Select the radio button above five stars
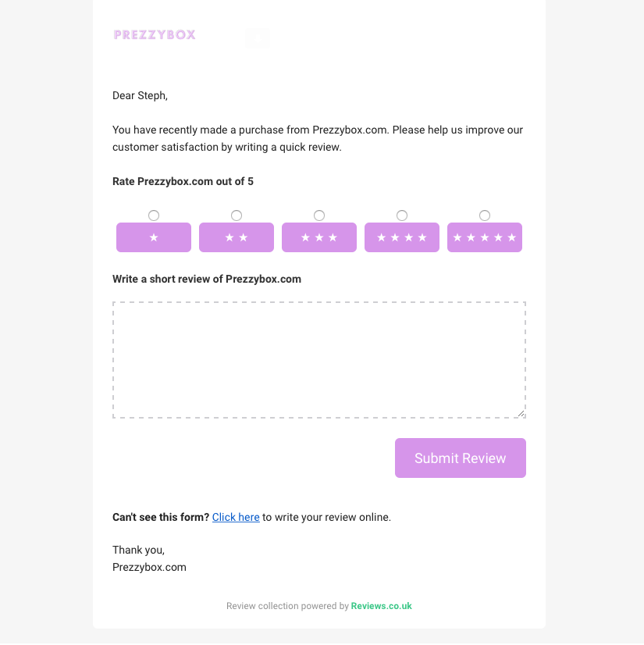 pos(485,216)
